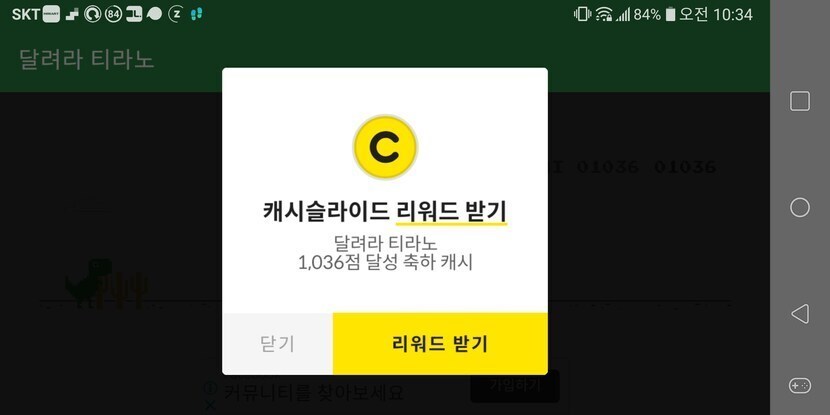Tap the staircase steps status icon

[72, 15]
